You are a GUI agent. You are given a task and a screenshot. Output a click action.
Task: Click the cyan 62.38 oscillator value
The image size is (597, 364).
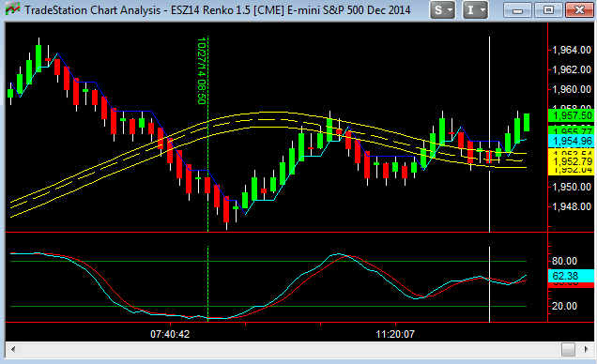click(x=571, y=276)
